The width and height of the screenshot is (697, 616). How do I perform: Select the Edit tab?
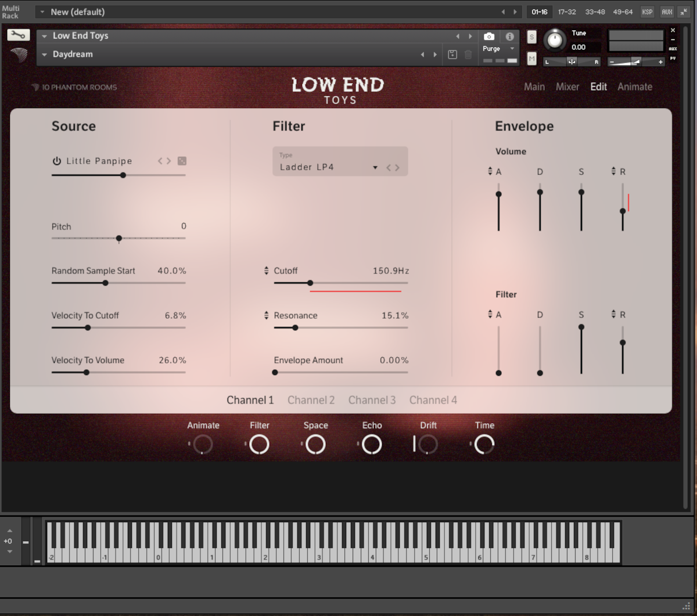coord(598,87)
